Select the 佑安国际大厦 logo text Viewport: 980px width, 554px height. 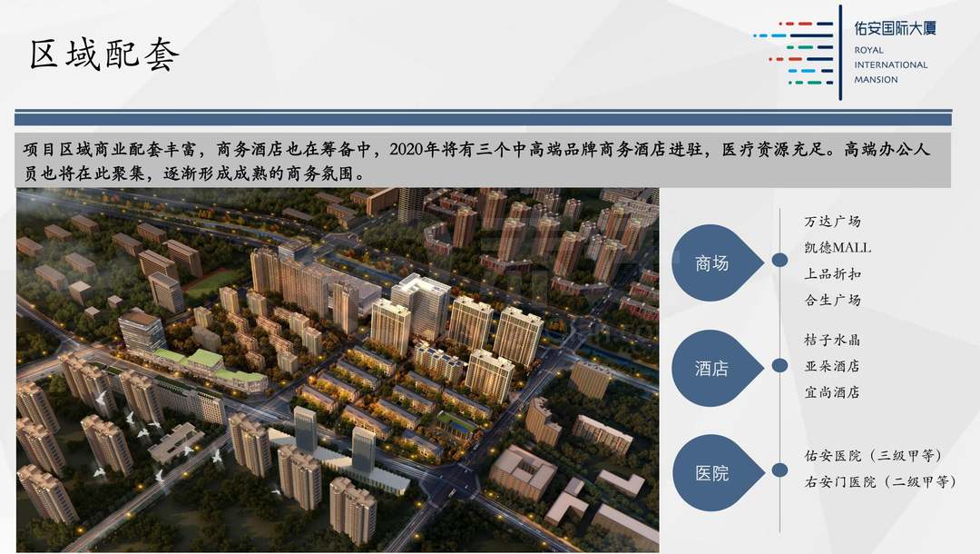pyautogui.click(x=895, y=27)
